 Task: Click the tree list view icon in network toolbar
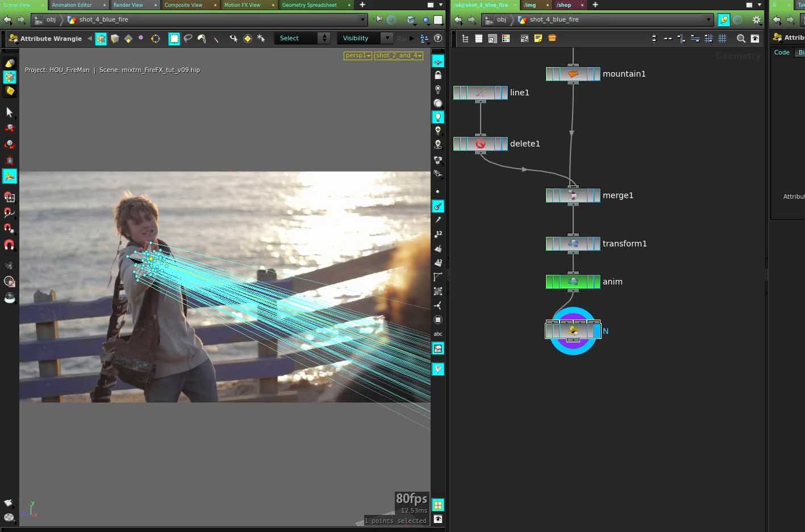pos(465,39)
